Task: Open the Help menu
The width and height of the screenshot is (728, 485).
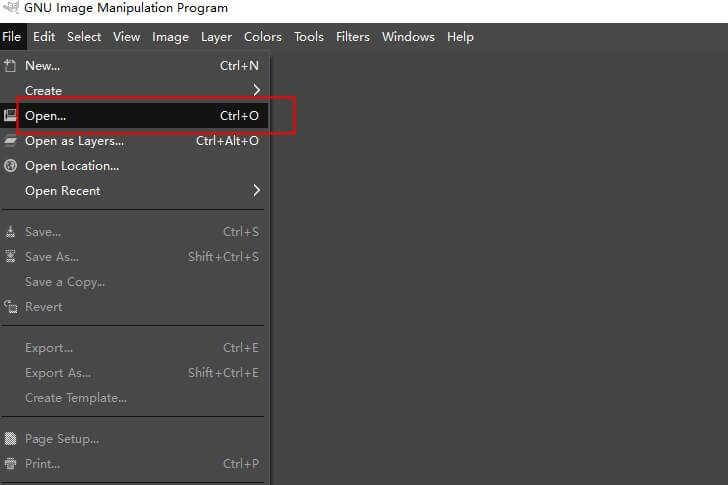Action: (x=460, y=37)
